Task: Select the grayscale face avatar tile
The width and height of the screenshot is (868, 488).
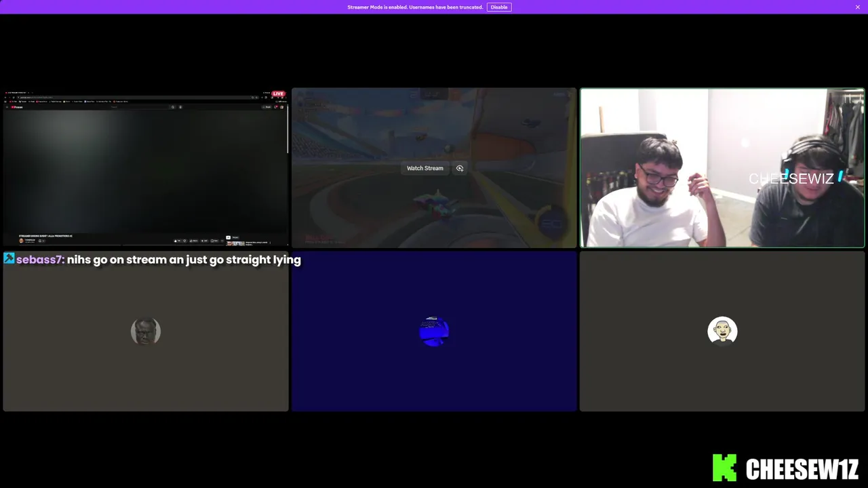Action: 145,331
